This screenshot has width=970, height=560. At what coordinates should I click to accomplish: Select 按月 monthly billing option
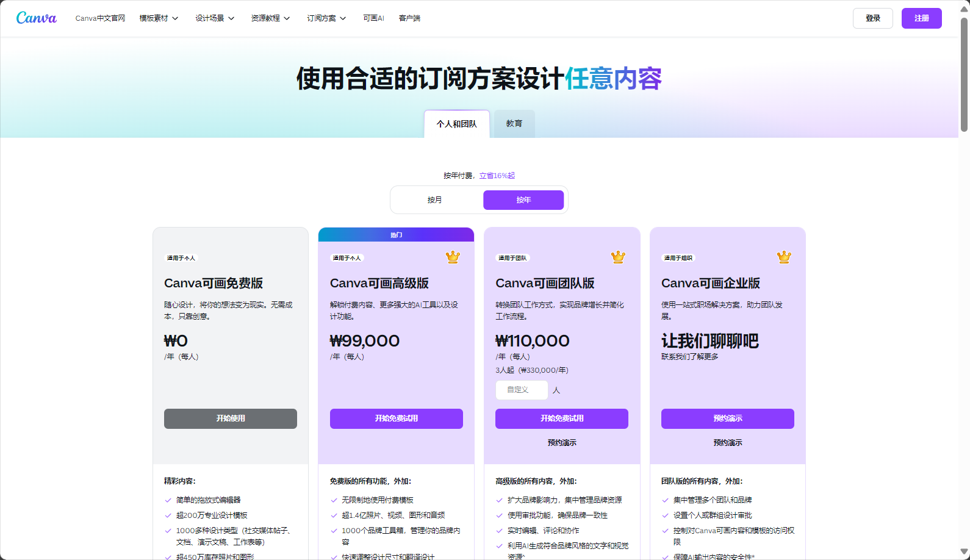pyautogui.click(x=434, y=200)
